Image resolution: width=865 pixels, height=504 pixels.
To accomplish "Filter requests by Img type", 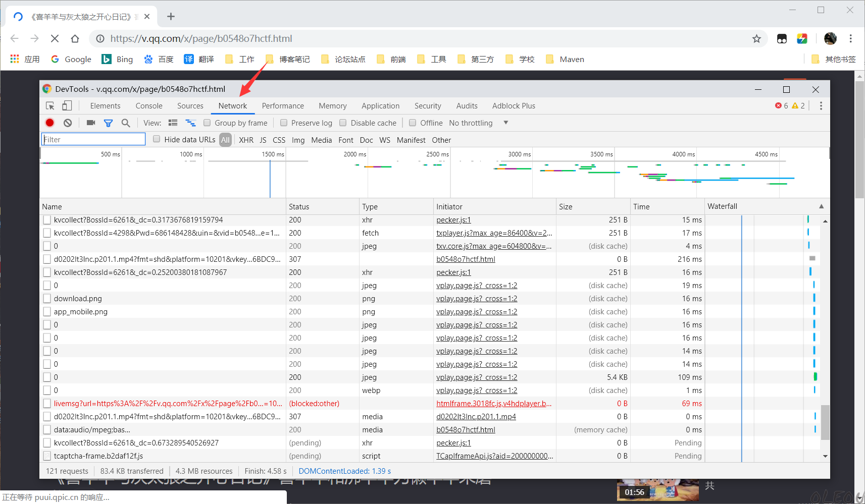I will coord(298,140).
